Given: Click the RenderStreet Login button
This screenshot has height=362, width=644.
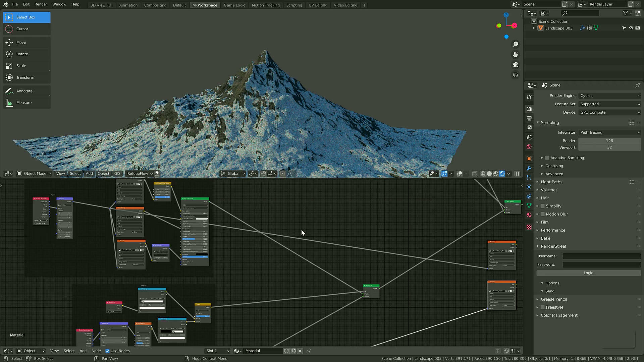Looking at the screenshot, I should tap(588, 273).
